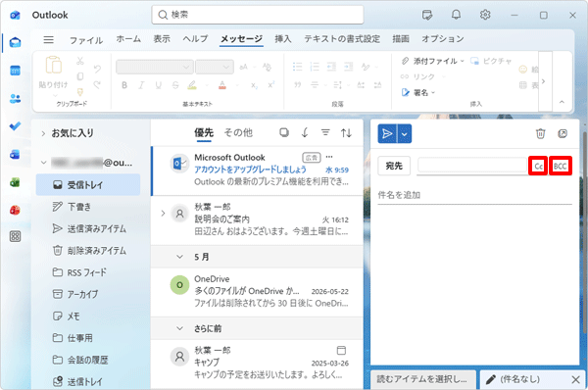Collapse the 5 月 group
Image resolution: width=588 pixels, height=390 pixels.
(180, 257)
